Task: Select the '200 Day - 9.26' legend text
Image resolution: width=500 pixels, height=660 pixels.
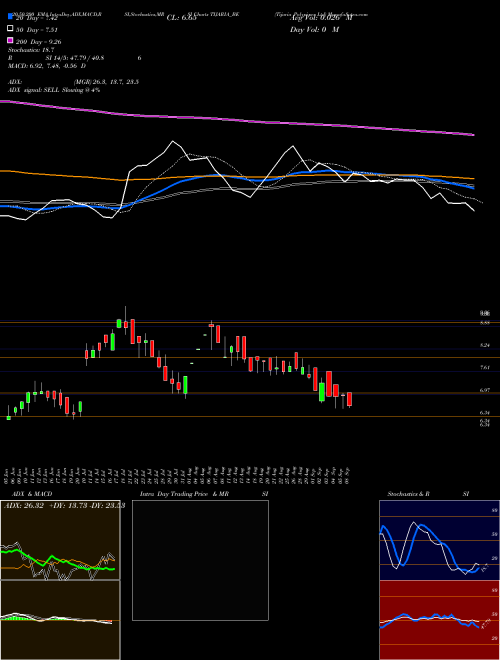Action: 39,42
